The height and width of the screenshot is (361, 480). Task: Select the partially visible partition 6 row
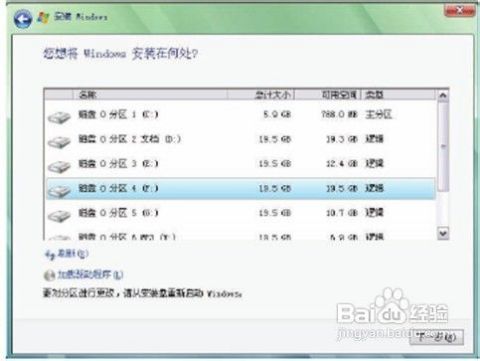point(240,237)
